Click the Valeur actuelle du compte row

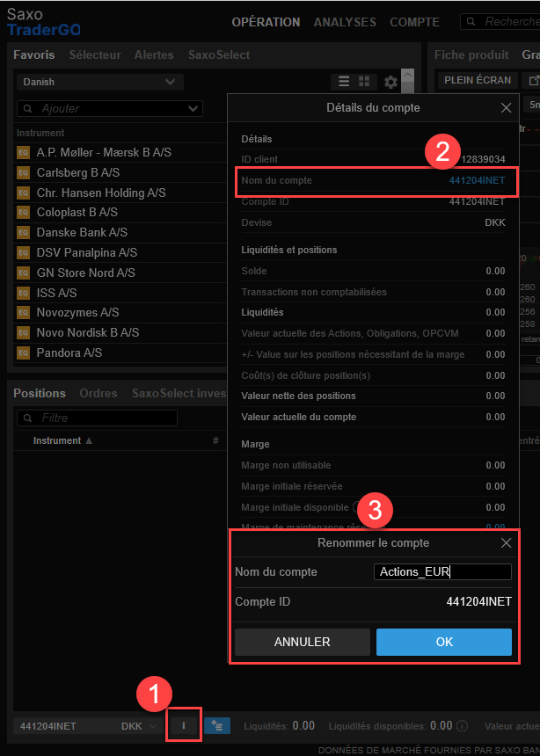point(373,417)
